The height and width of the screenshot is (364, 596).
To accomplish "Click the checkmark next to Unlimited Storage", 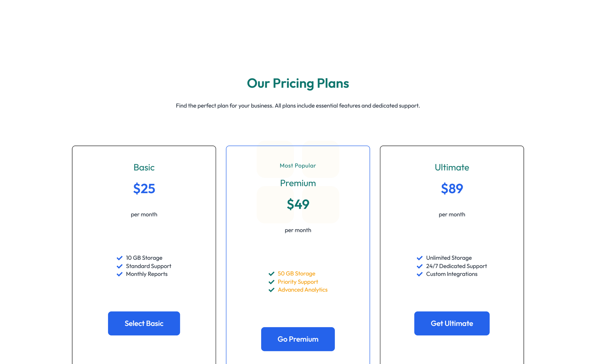I will click(420, 258).
